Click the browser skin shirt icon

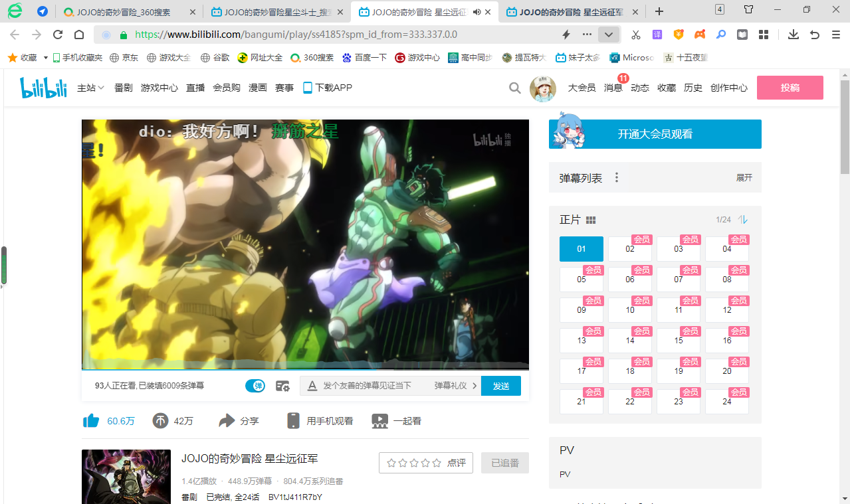[x=749, y=10]
